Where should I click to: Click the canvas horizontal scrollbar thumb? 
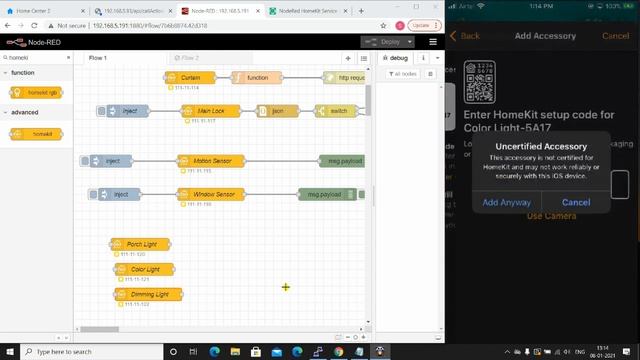(x=99, y=329)
